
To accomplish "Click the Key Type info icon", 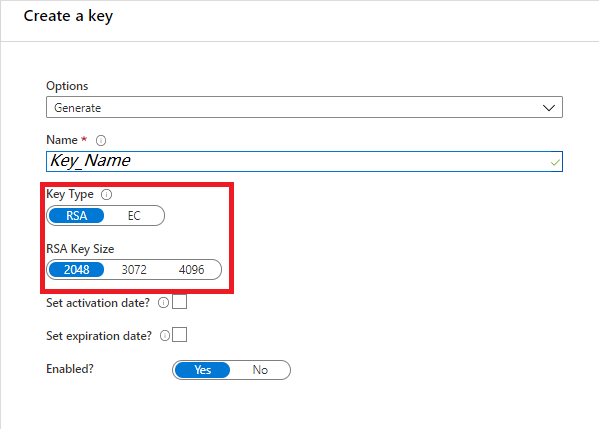I will point(106,194).
